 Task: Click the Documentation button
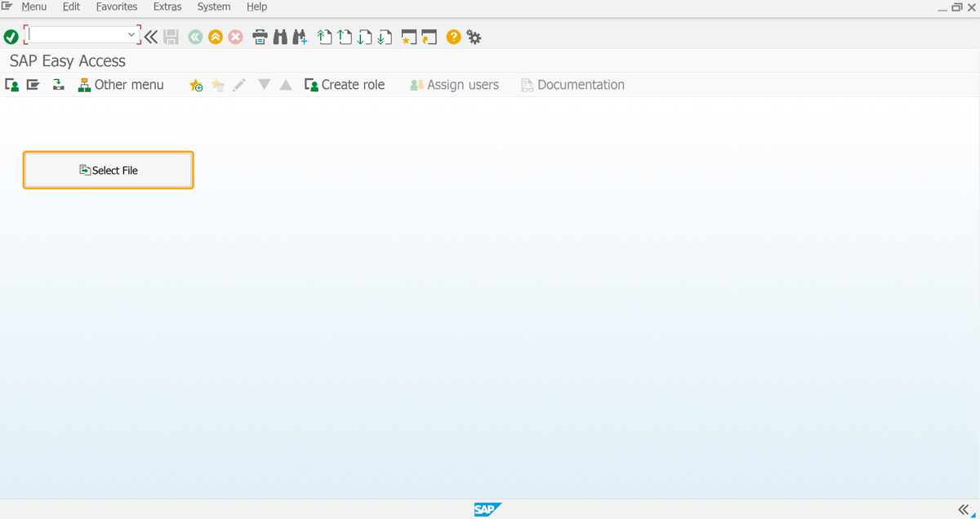tap(572, 85)
